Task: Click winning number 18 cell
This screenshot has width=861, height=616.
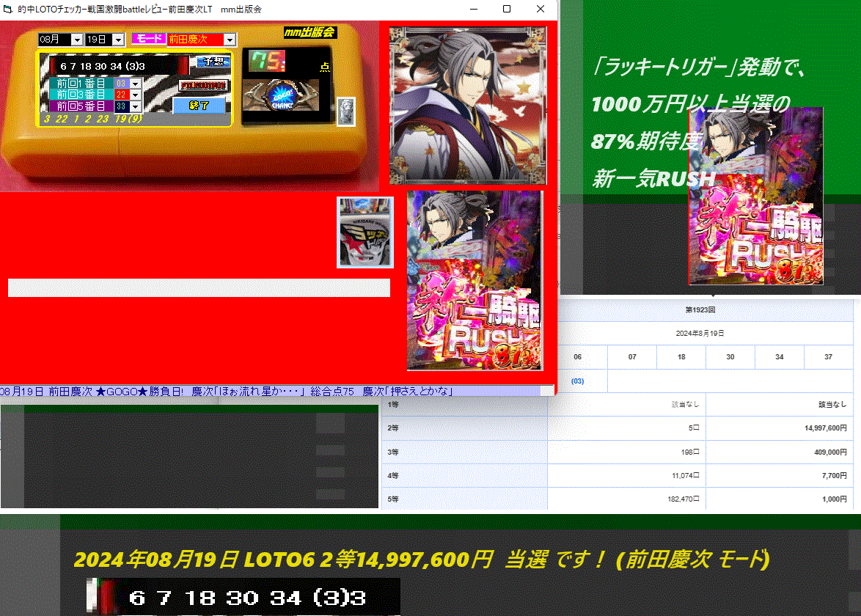Action: pos(681,357)
